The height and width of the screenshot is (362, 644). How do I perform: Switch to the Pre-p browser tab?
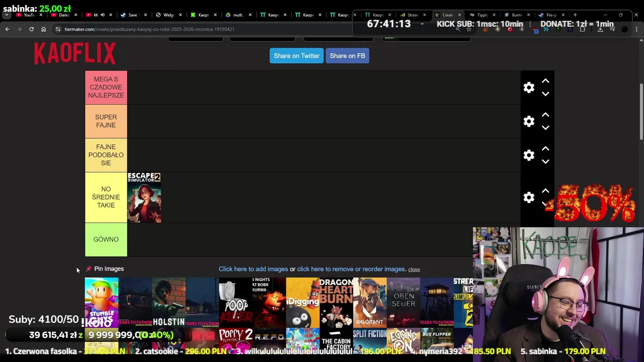click(551, 15)
